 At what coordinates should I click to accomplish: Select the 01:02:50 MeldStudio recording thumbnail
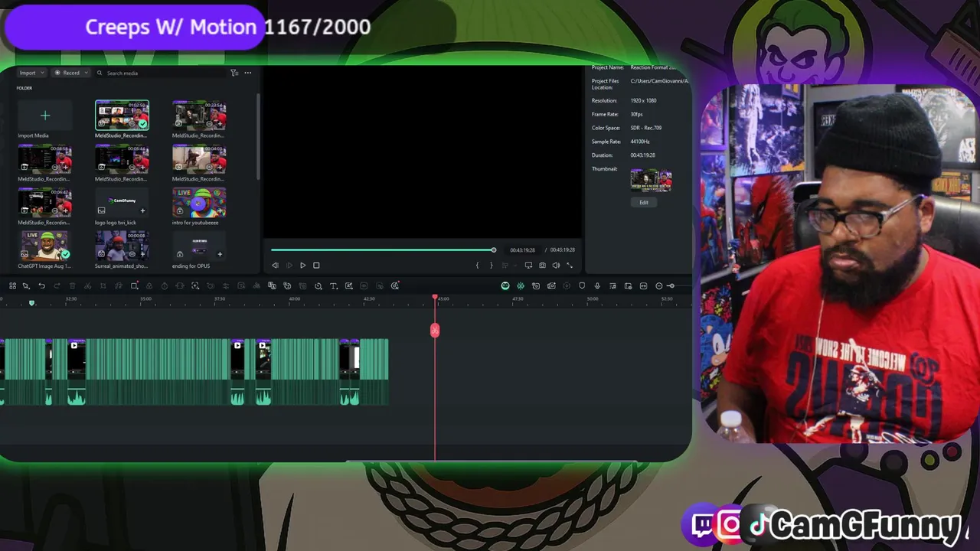tap(122, 116)
